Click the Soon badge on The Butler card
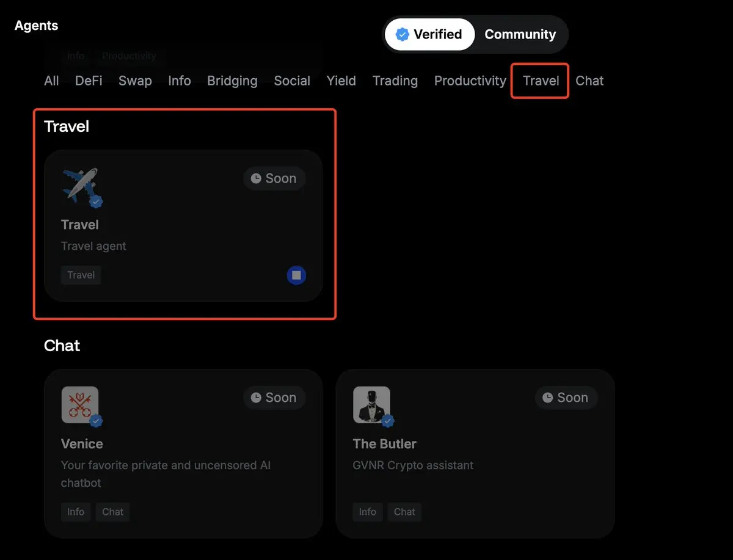The height and width of the screenshot is (560, 733). tap(566, 398)
